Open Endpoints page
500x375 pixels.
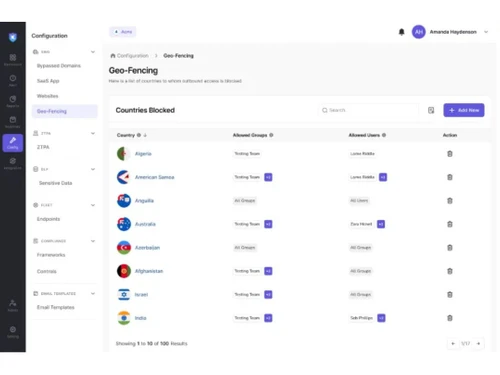pos(48,219)
